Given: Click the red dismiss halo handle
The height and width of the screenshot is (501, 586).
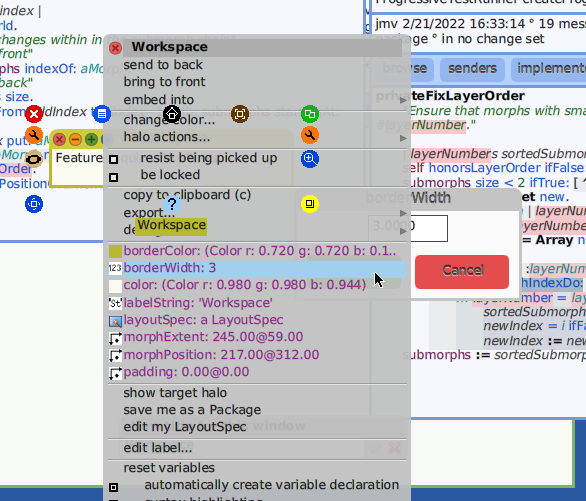Looking at the screenshot, I should tap(34, 114).
